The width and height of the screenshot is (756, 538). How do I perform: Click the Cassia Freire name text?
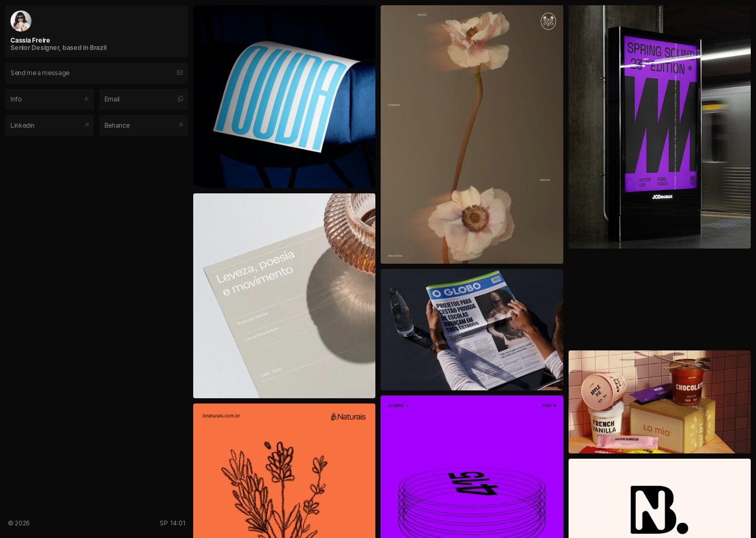30,40
